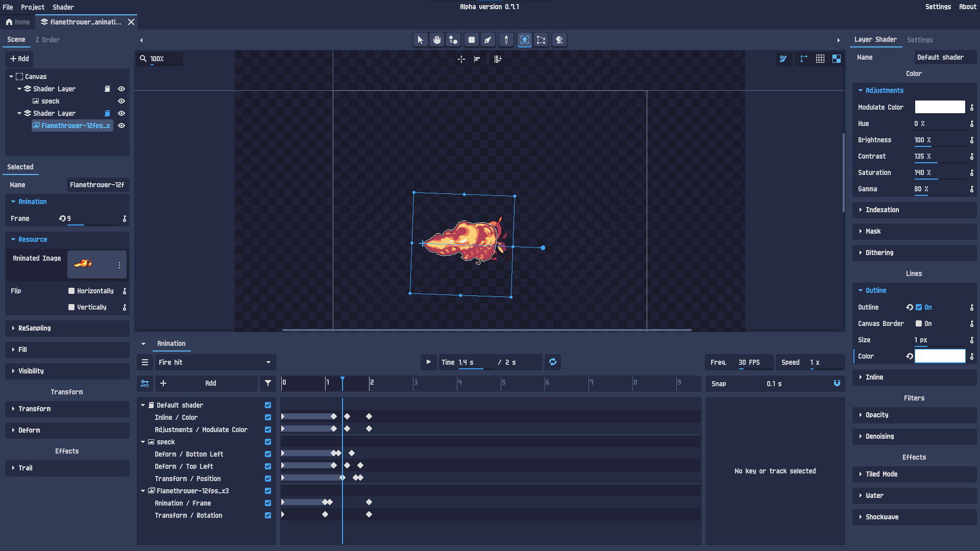Image resolution: width=980 pixels, height=551 pixels.
Task: Open the track list options hamburger icon
Action: pos(145,362)
